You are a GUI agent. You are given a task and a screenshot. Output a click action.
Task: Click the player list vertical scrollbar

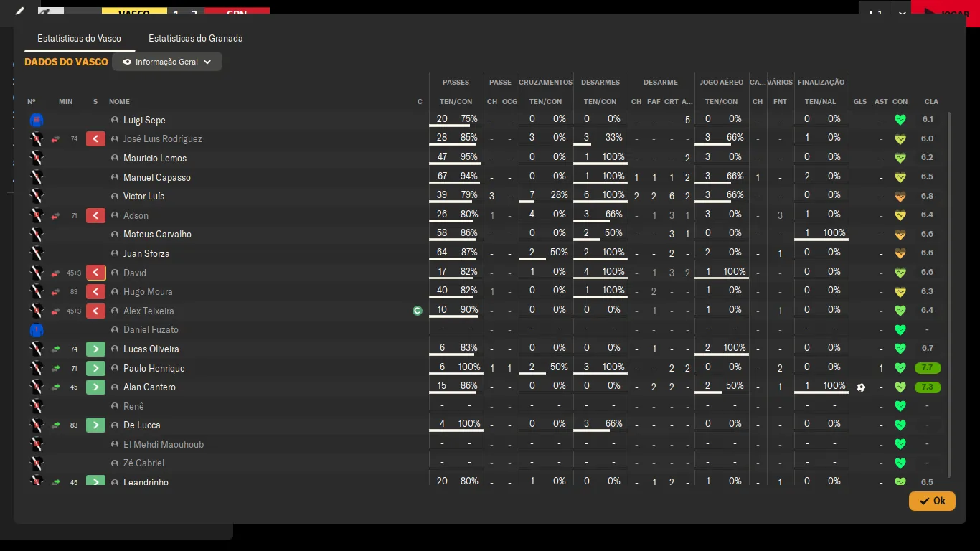click(951, 294)
